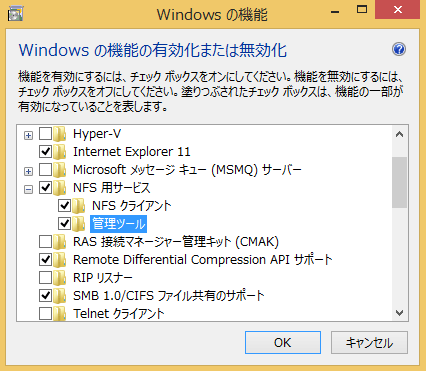Click the Internet Explorer 11 folder icon
Screen dimensions: 426x371
60,152
